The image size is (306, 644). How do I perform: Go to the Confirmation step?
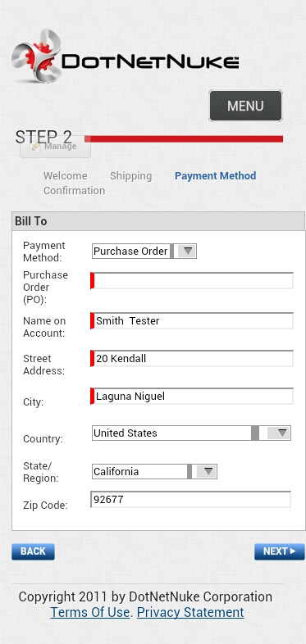pos(75,191)
